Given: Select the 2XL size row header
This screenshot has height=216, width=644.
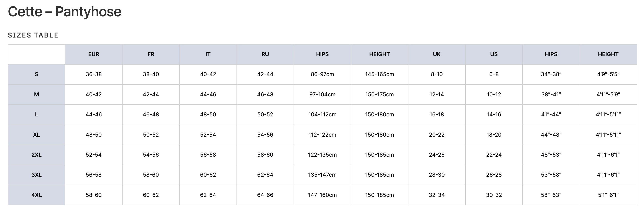Looking at the screenshot, I should coord(37,155).
